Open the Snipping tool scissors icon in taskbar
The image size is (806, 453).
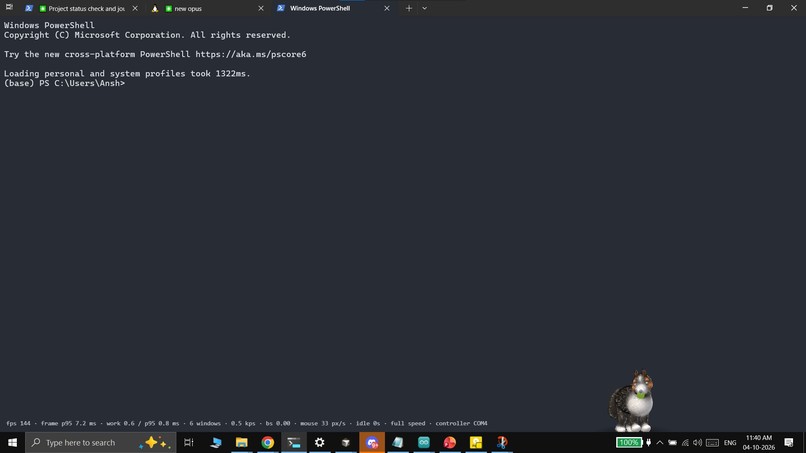(x=502, y=442)
